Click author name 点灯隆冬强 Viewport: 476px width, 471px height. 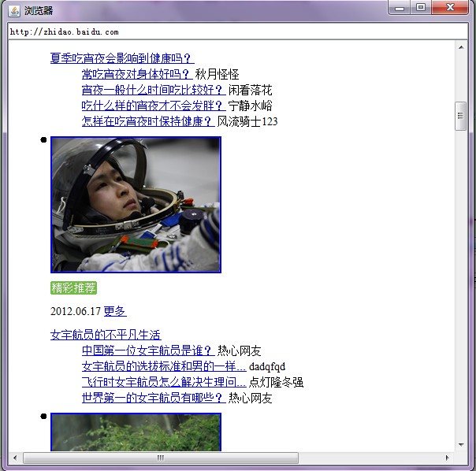pyautogui.click(x=277, y=382)
